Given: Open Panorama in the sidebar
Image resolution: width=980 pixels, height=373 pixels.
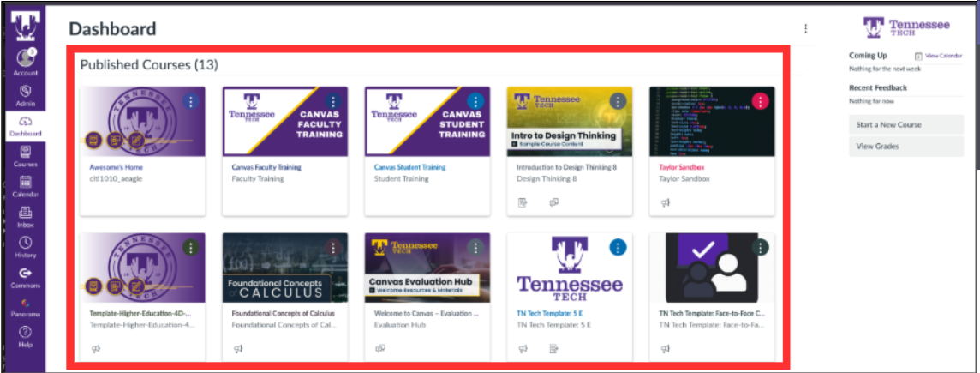Looking at the screenshot, I should coord(25,308).
